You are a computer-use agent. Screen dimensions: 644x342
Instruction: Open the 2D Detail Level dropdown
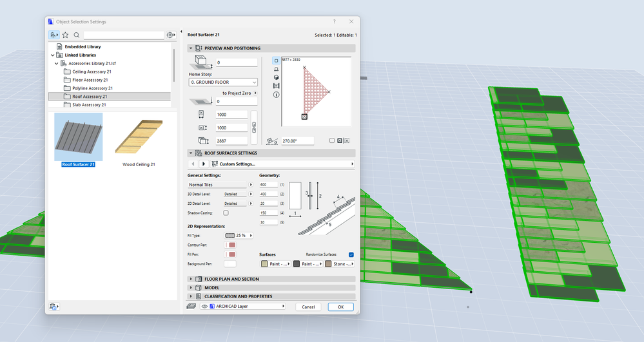click(251, 204)
